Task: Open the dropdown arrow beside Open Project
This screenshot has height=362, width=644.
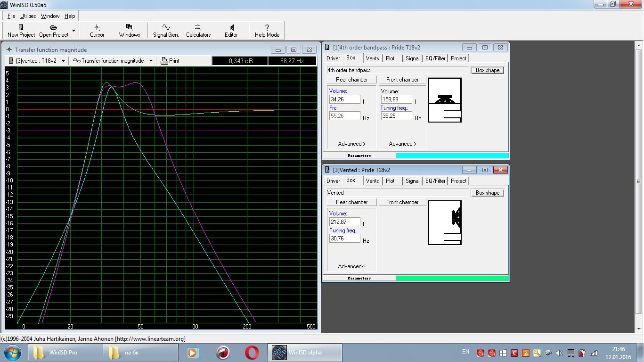Action: 73,31
